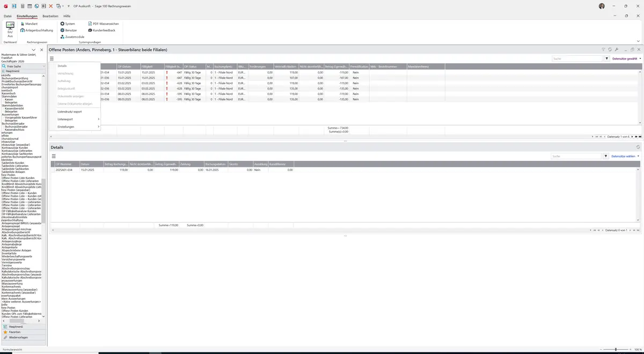The width and height of the screenshot is (644, 354).
Task: Go to next record in Offene Posten pager
Action: [x=632, y=137]
